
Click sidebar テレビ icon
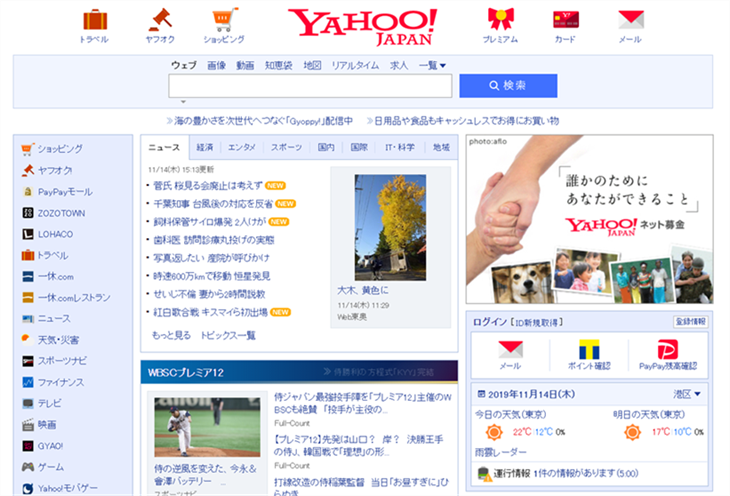point(28,403)
